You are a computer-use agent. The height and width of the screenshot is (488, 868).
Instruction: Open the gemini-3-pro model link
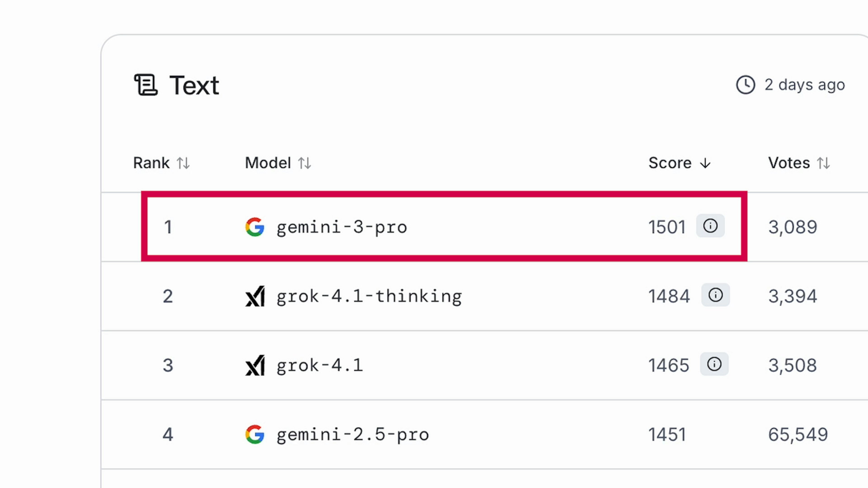pos(342,227)
